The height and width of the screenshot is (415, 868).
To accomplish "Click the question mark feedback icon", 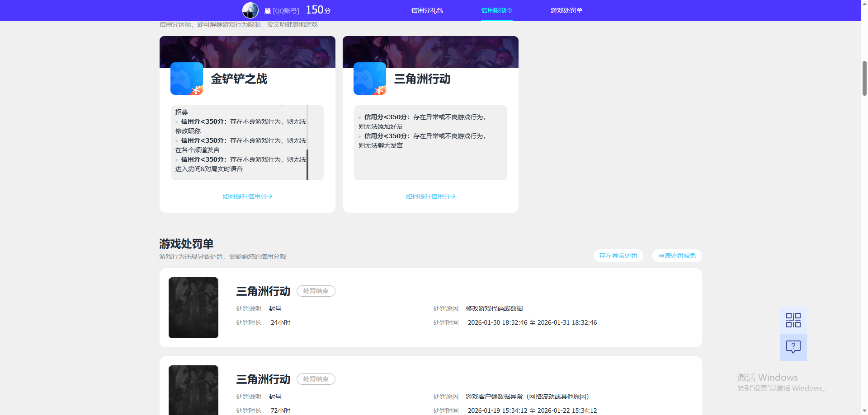I will click(793, 347).
